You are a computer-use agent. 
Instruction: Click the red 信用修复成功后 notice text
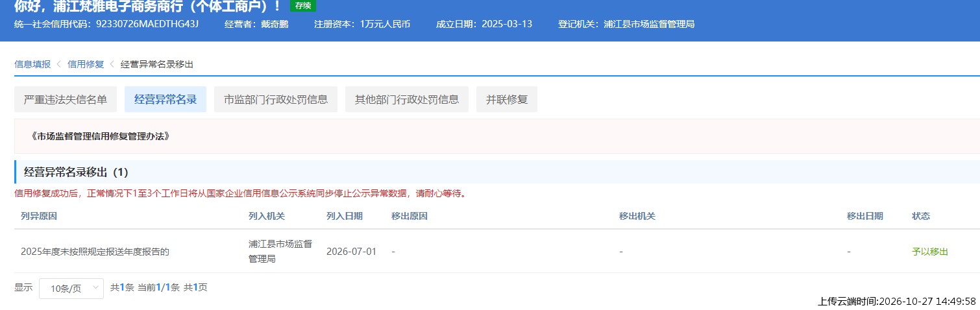240,193
